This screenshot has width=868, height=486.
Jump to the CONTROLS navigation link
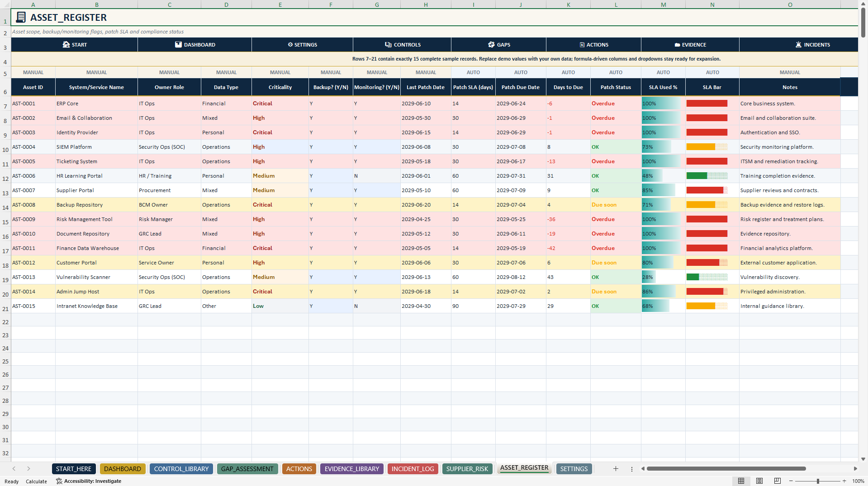[402, 45]
